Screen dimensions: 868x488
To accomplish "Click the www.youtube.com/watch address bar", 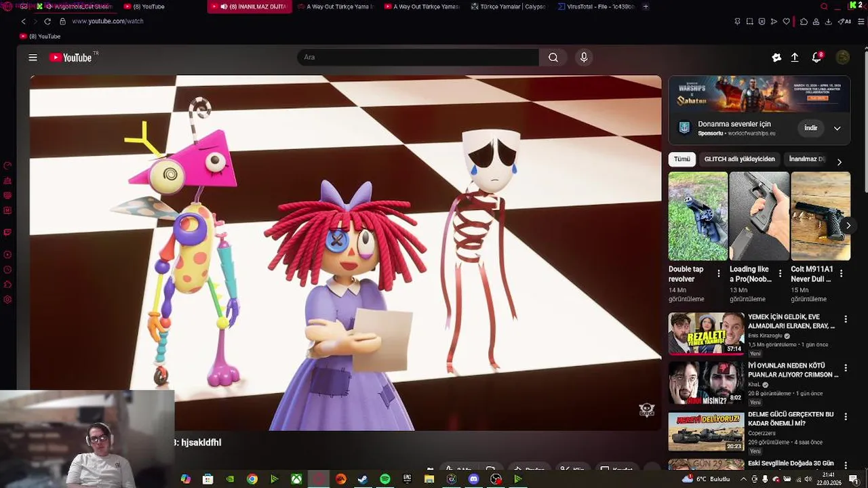I will click(107, 21).
